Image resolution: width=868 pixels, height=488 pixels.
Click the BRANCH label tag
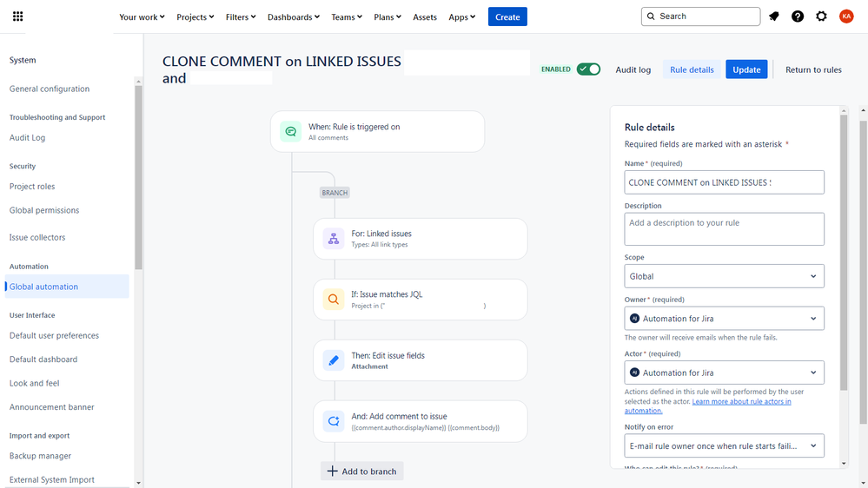335,193
